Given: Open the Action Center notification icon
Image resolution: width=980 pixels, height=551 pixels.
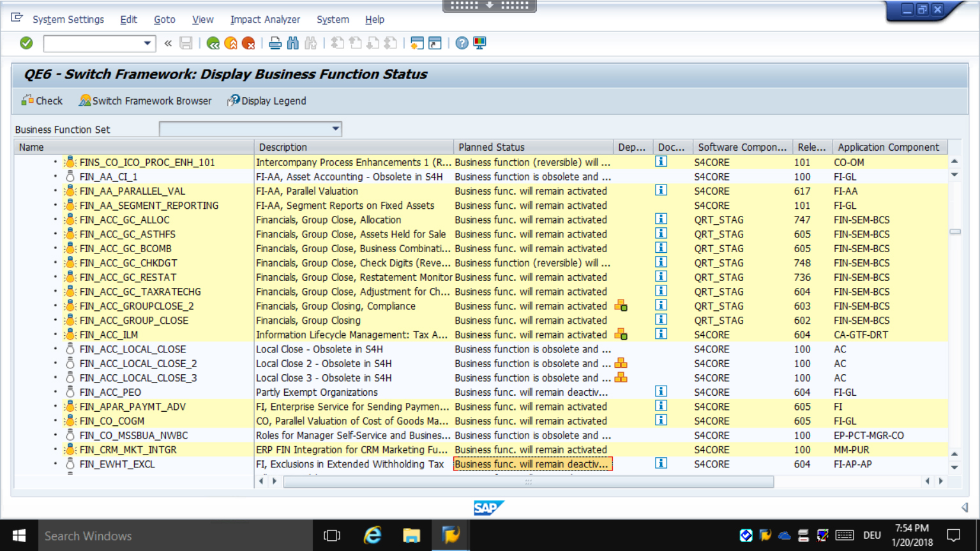Looking at the screenshot, I should 954,536.
